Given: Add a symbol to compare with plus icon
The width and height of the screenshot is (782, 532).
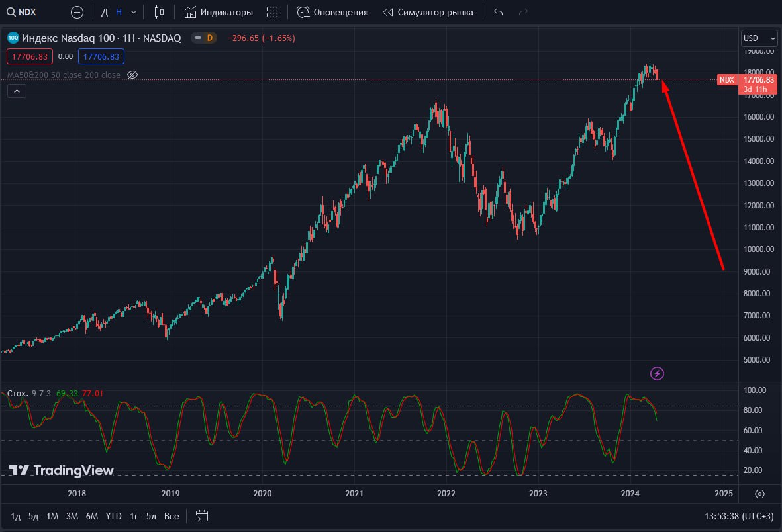Looking at the screenshot, I should point(77,12).
